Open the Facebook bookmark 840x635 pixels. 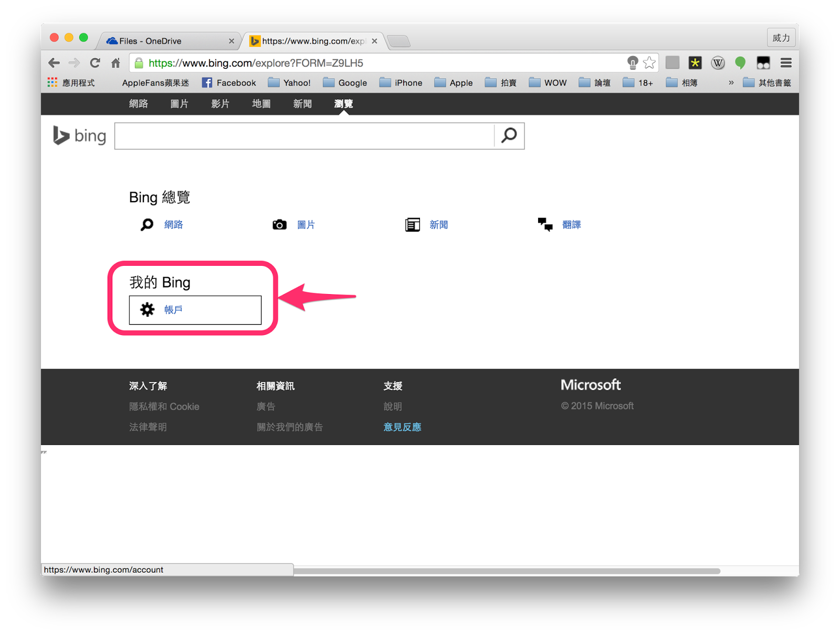pos(229,82)
